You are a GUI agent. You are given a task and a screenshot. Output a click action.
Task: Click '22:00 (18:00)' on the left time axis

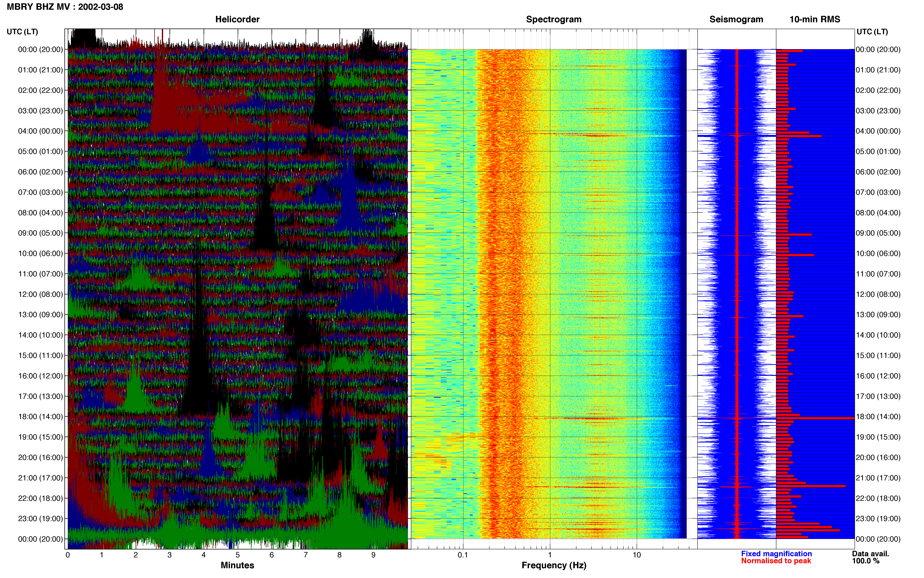tap(41, 498)
